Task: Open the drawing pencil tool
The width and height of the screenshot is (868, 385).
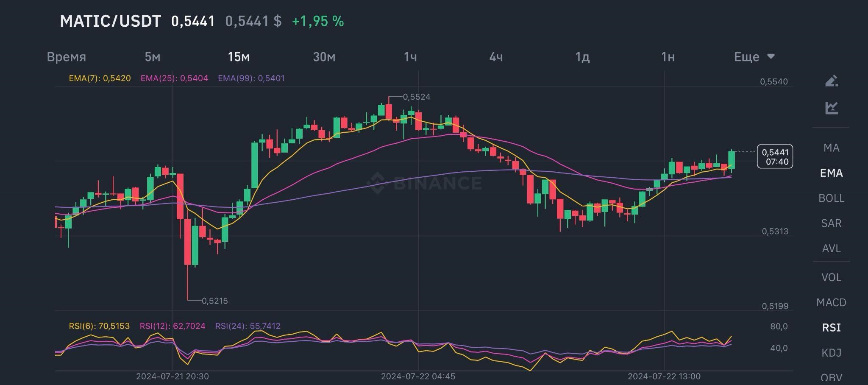Action: (831, 81)
